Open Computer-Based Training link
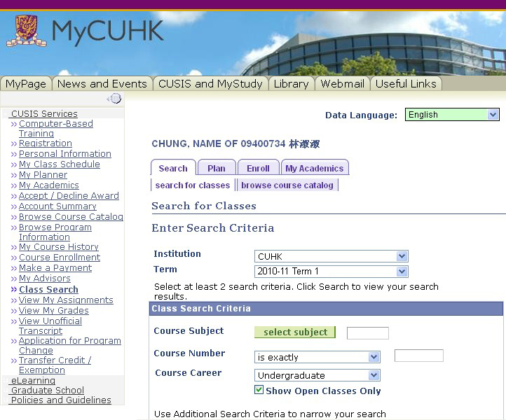Image resolution: width=506 pixels, height=420 pixels. (x=56, y=129)
